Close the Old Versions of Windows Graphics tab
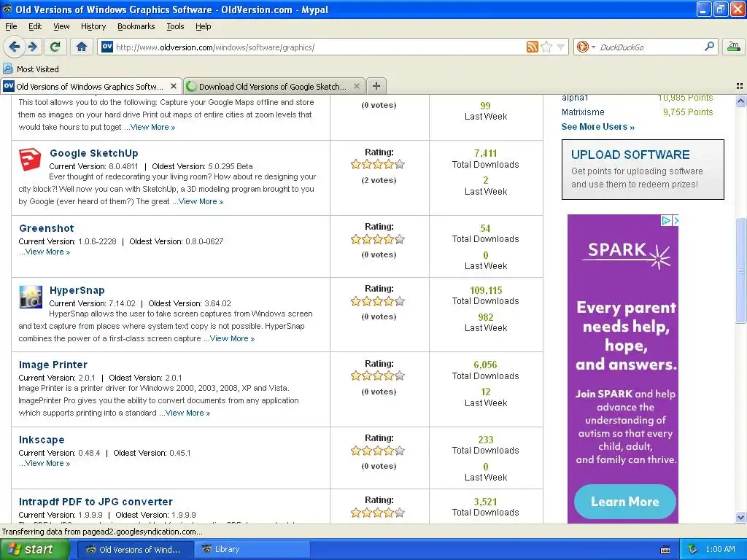747x560 pixels. 174,86
